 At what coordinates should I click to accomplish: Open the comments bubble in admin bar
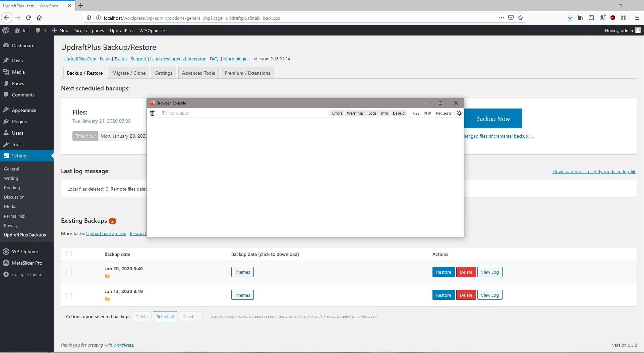40,30
